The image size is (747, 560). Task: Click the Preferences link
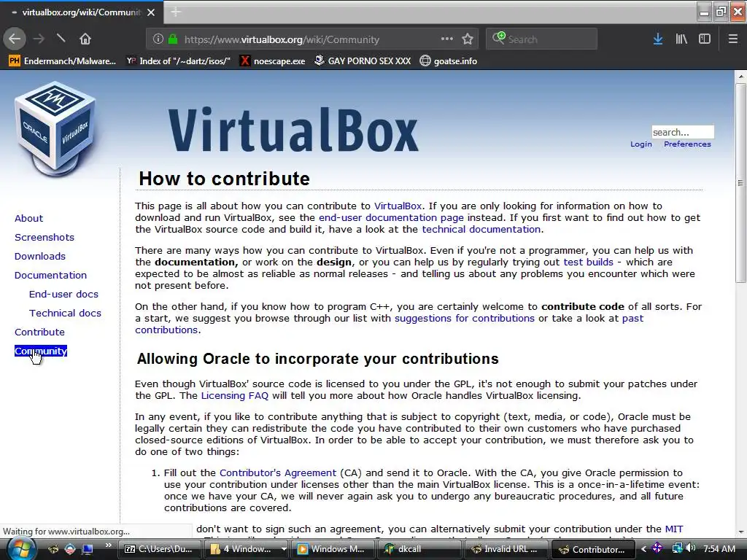687,144
